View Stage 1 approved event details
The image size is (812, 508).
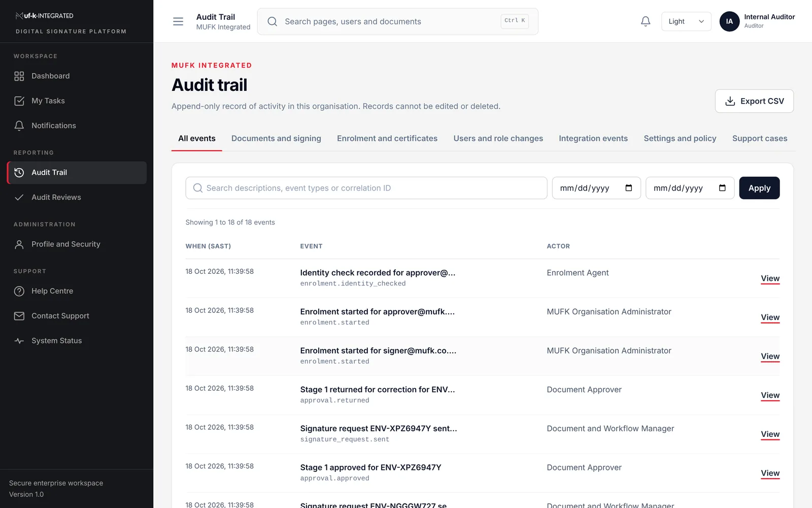[770, 473]
